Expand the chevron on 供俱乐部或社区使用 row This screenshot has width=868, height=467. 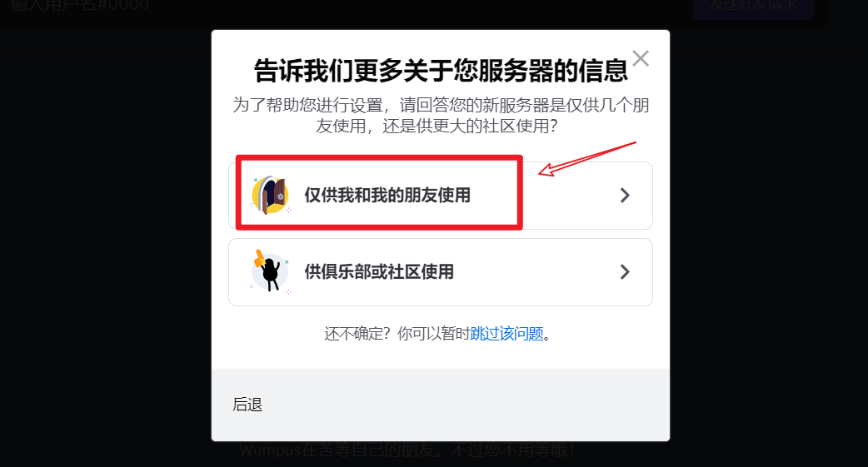tap(625, 271)
